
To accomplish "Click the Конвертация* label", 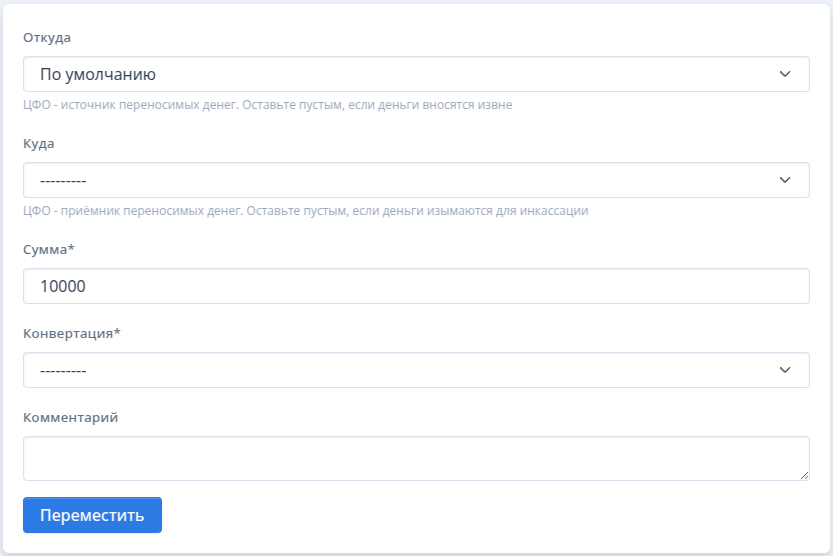I will coord(72,333).
